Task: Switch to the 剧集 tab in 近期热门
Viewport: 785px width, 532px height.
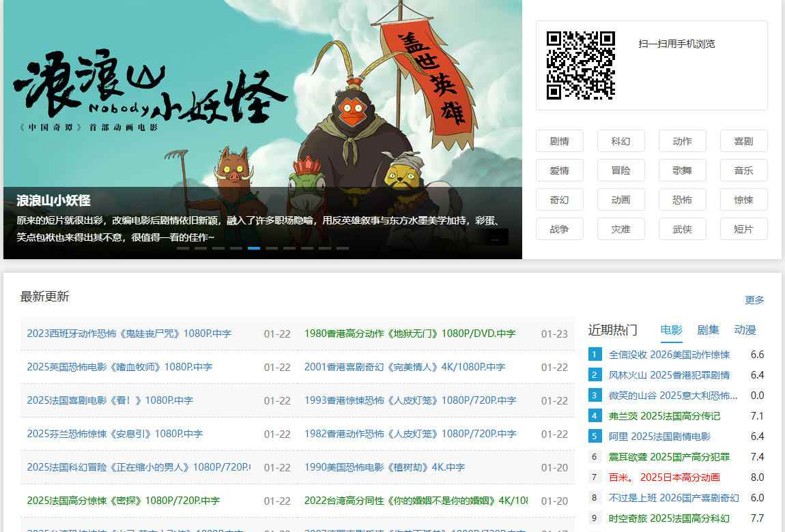Action: [709, 329]
